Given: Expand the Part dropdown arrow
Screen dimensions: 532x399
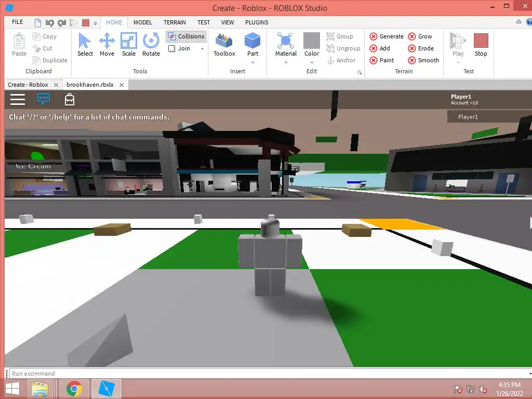Looking at the screenshot, I should tap(252, 63).
